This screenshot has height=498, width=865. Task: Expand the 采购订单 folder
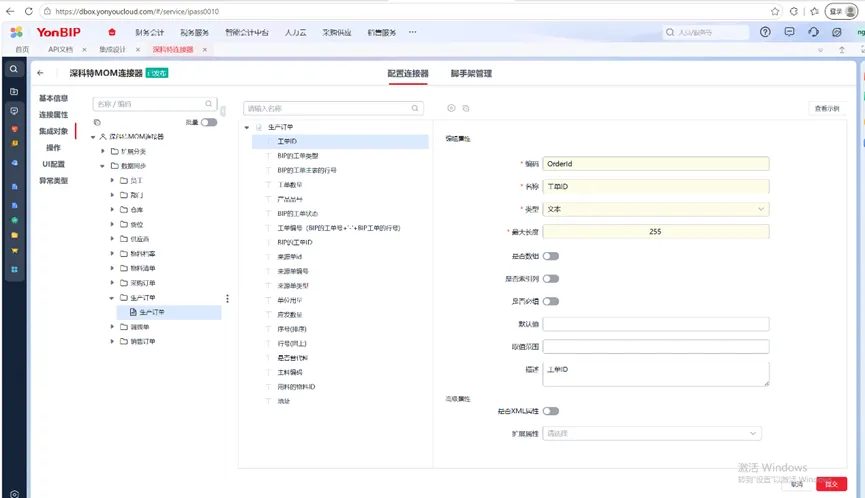point(112,283)
